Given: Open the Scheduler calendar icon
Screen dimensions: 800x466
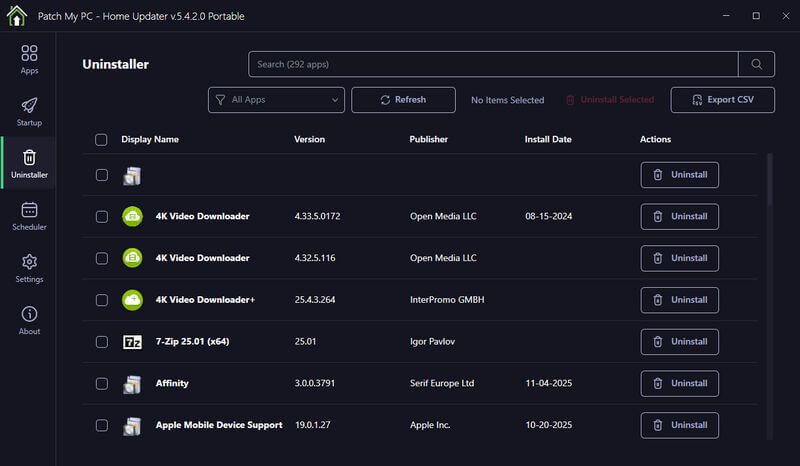Looking at the screenshot, I should coord(29,215).
